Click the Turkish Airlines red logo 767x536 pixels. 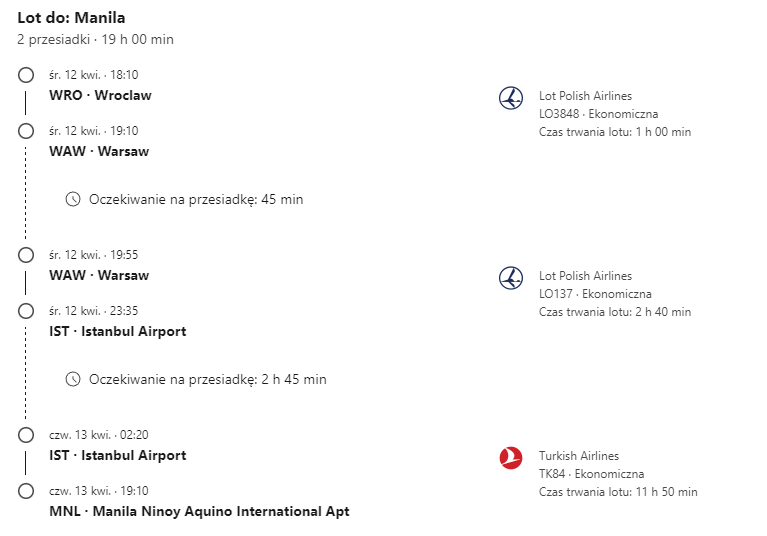click(x=511, y=458)
